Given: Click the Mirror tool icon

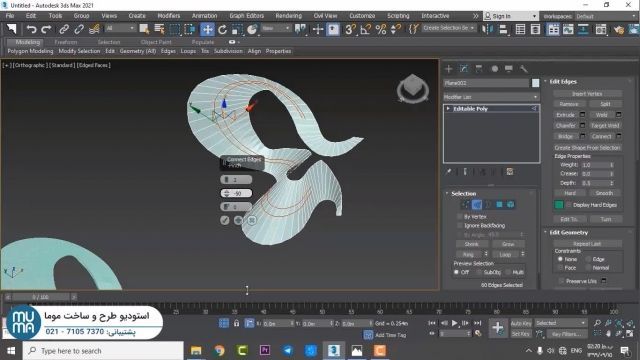Looking at the screenshot, I should (x=487, y=29).
